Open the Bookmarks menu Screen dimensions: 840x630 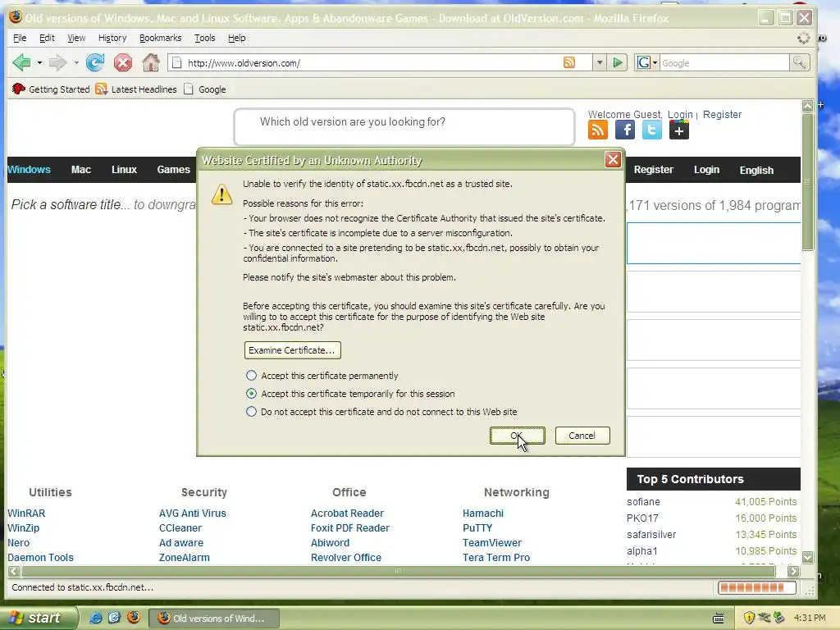point(161,38)
